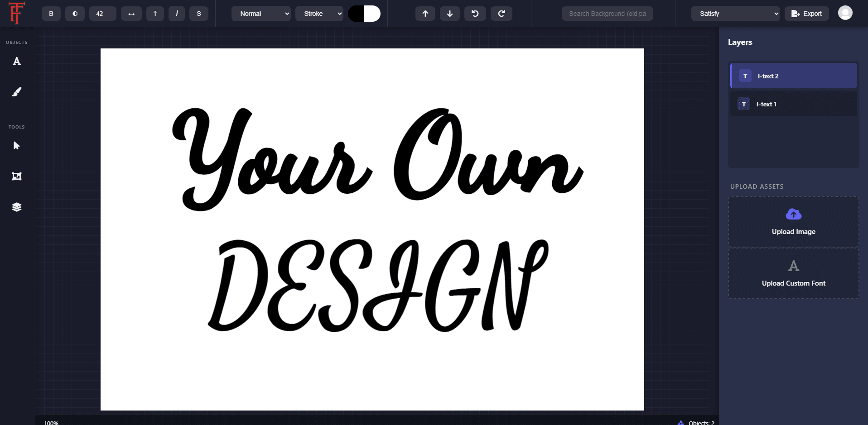This screenshot has width=868, height=425.
Task: Open the Normal blend mode dropdown
Action: pyautogui.click(x=261, y=14)
